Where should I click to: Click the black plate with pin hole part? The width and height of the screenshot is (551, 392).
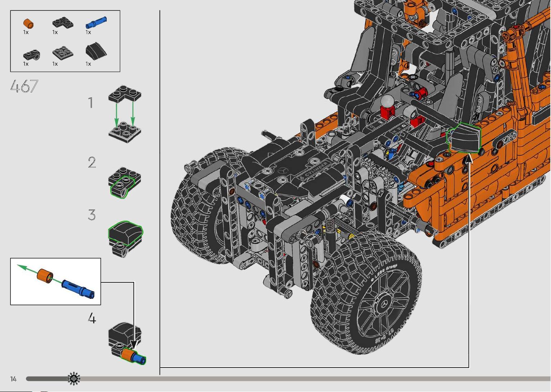tap(31, 54)
